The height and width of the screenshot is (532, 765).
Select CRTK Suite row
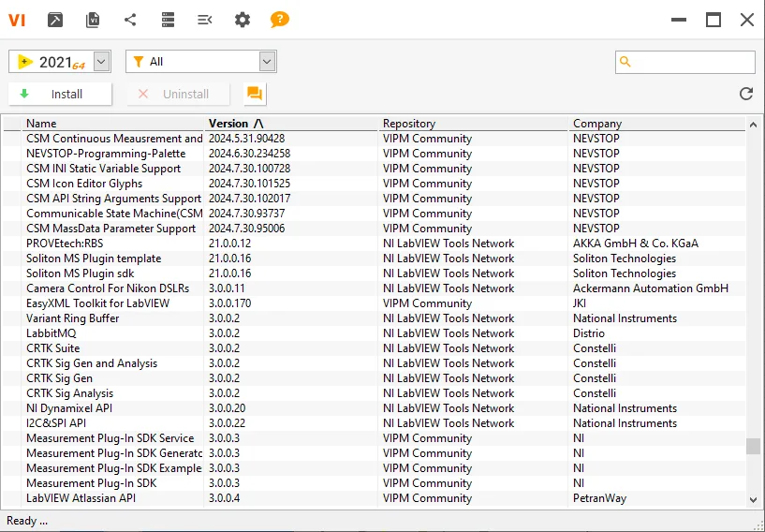(375, 348)
